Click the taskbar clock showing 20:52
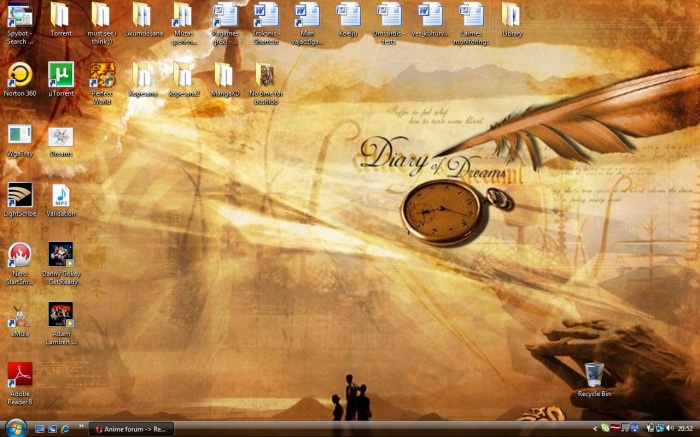 point(685,429)
